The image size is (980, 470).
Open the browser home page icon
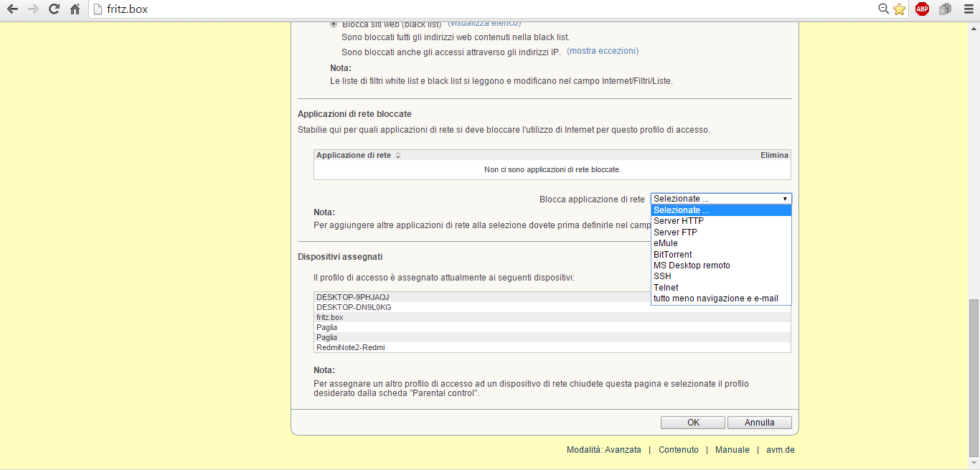click(x=75, y=9)
